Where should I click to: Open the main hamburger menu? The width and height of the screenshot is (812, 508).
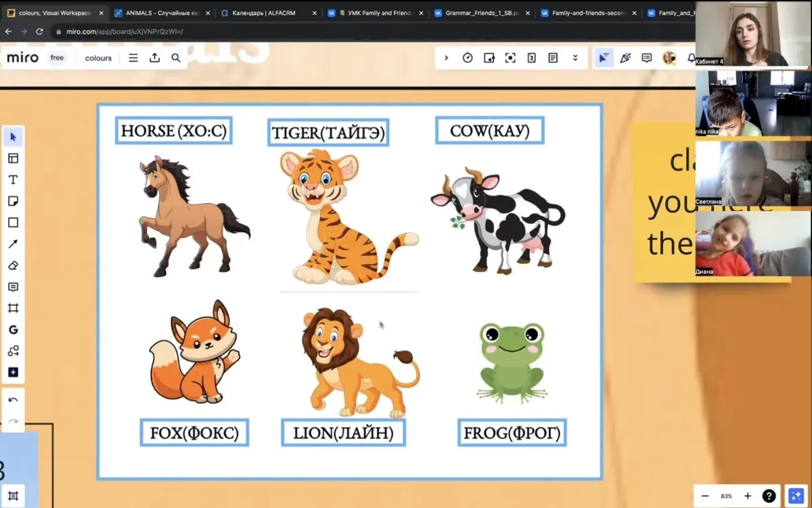(x=133, y=58)
